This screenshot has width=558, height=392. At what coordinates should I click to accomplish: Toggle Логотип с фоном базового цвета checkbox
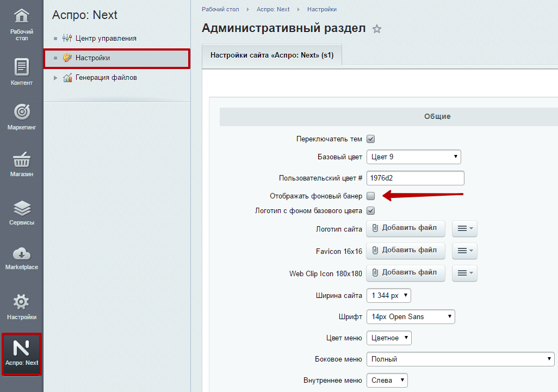tap(371, 210)
